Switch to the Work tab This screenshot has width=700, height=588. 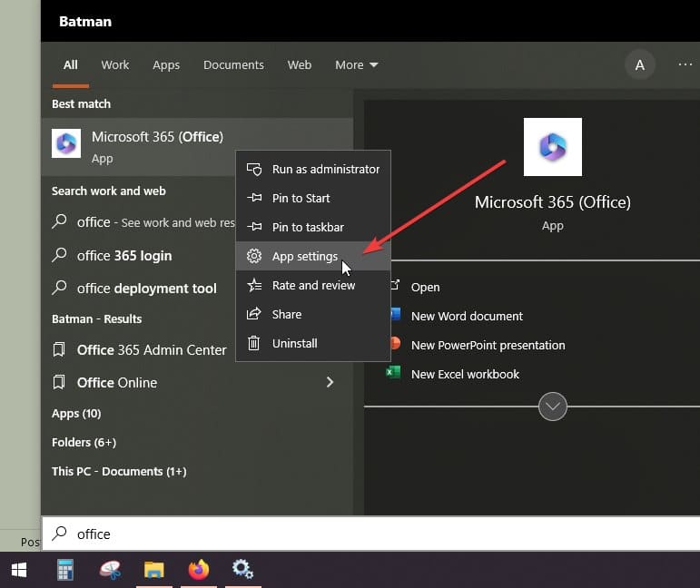(115, 65)
